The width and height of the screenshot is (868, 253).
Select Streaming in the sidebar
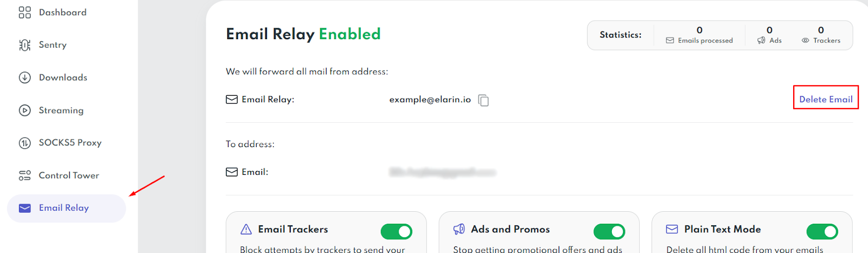(x=61, y=110)
